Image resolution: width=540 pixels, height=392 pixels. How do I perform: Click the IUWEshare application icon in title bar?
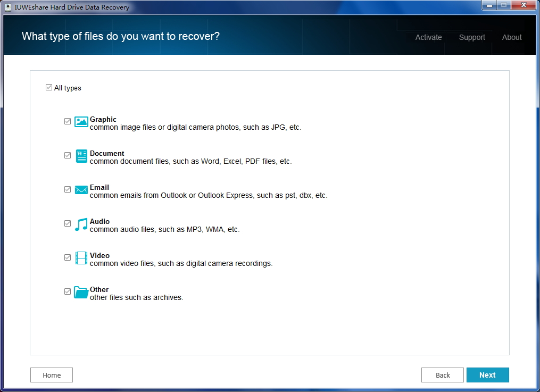[9, 7]
